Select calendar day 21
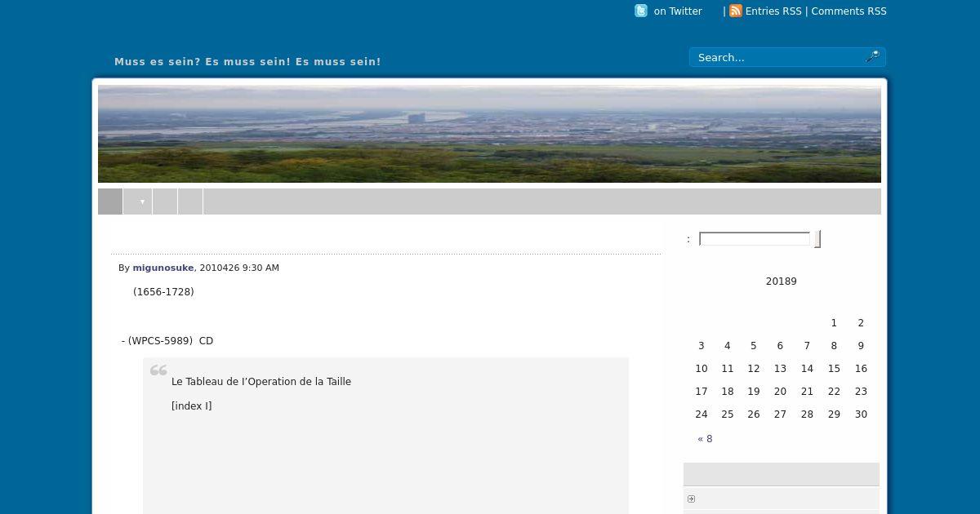 pyautogui.click(x=807, y=392)
